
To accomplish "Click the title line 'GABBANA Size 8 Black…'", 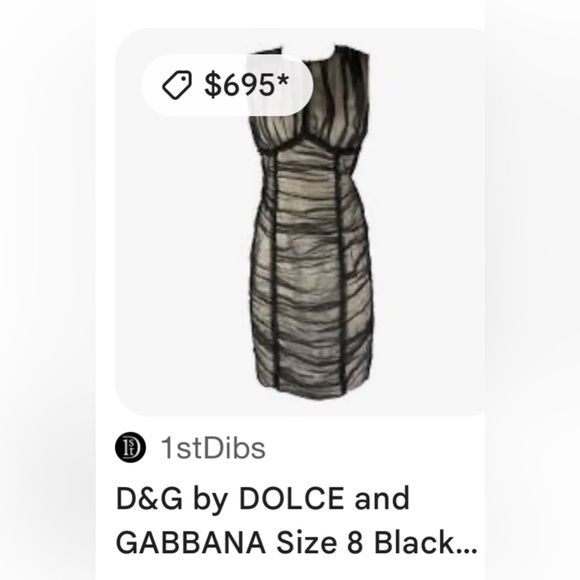I will pos(296,542).
